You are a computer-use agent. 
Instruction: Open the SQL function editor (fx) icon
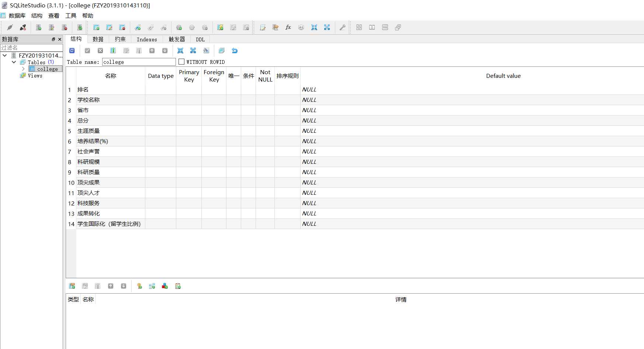pos(288,27)
